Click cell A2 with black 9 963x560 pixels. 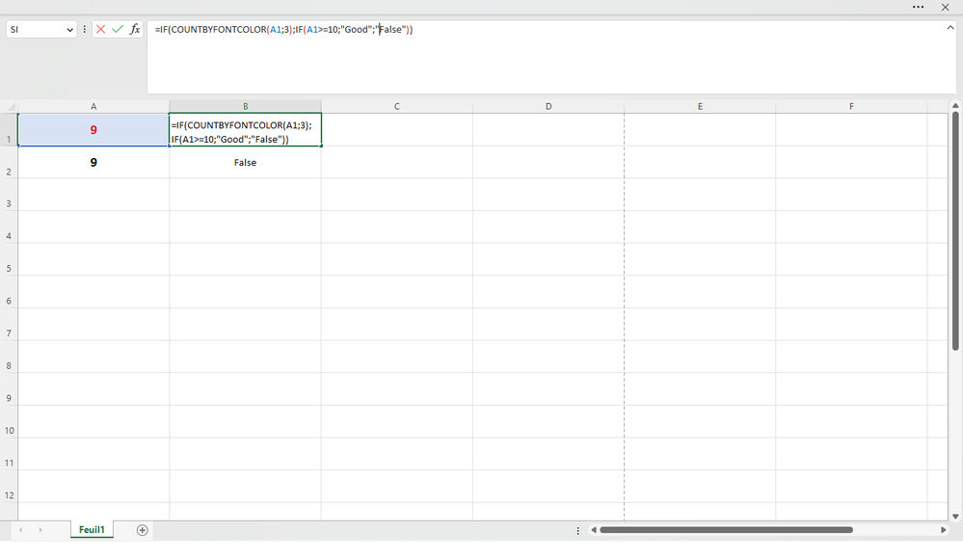coord(94,162)
